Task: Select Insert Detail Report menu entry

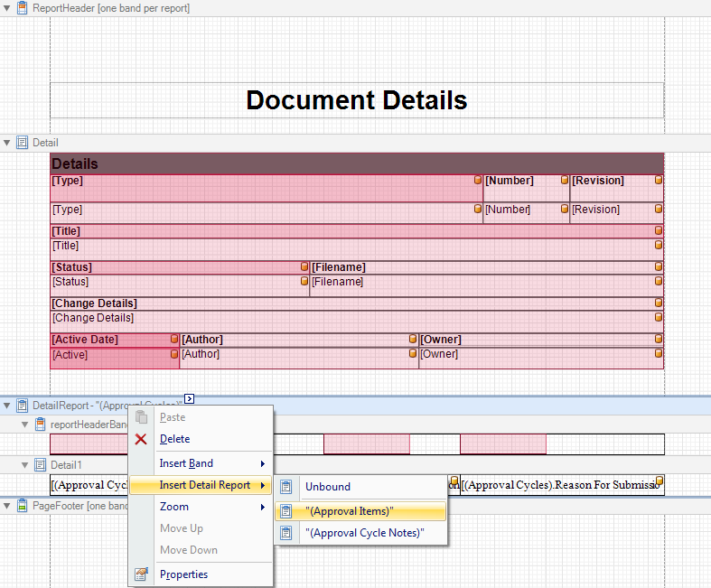Action: tap(201, 485)
